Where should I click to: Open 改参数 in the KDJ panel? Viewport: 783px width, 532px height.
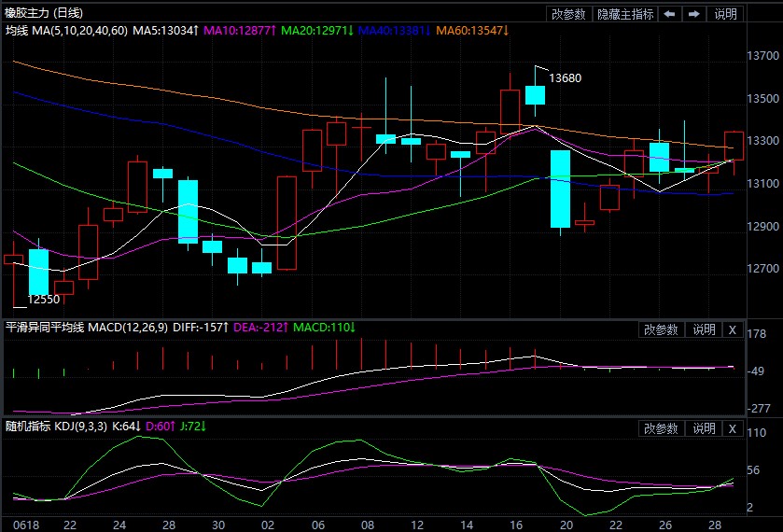[661, 428]
